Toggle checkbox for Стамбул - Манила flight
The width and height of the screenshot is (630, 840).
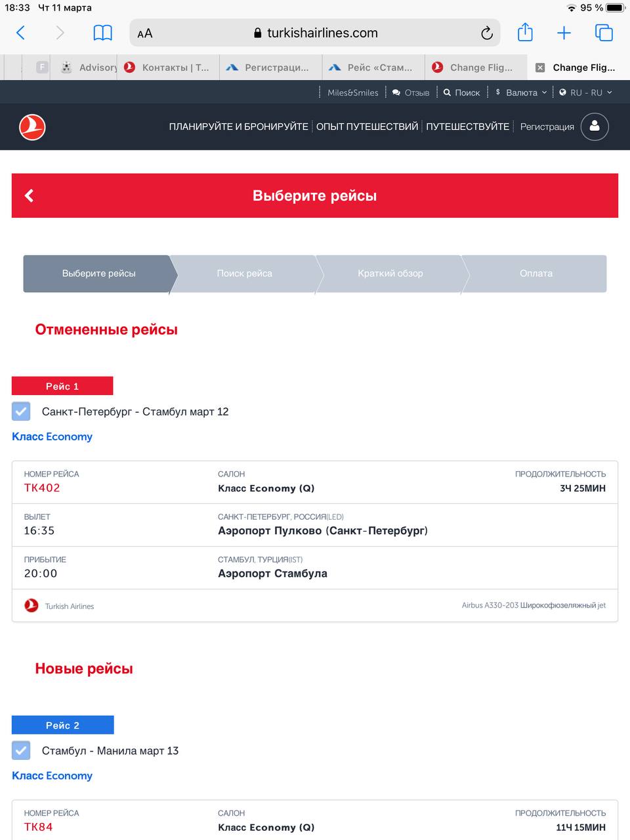click(21, 750)
